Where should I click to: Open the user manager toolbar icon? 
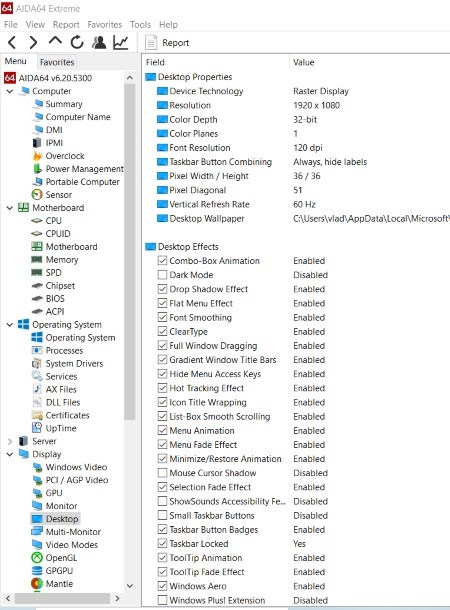point(99,42)
